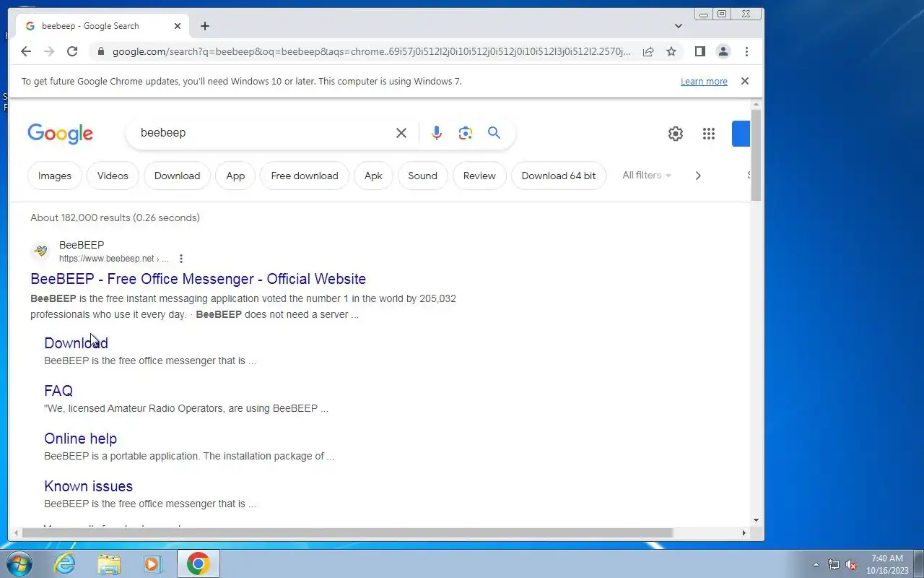Open the Online help sitelink

click(80, 439)
